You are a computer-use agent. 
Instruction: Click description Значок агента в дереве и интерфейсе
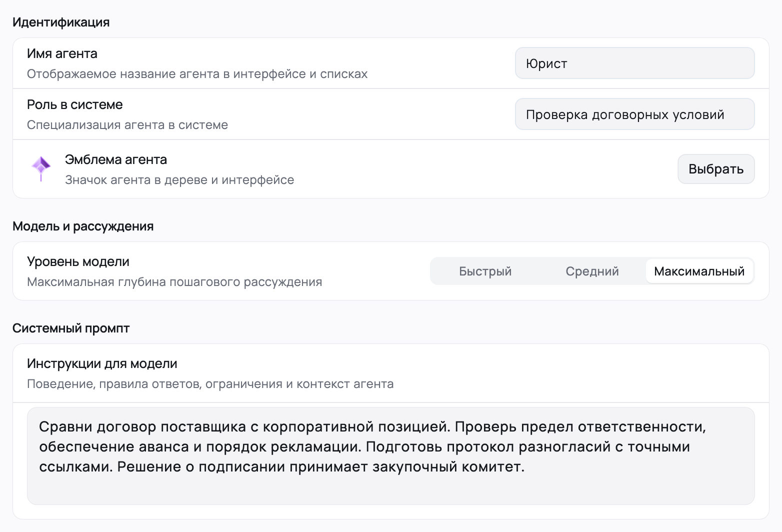[179, 180]
